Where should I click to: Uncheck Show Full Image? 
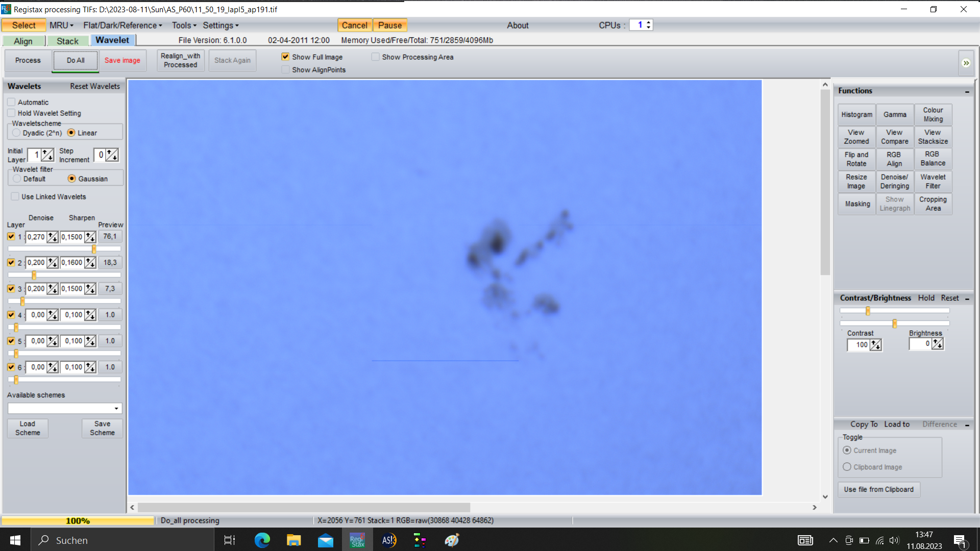click(x=285, y=57)
